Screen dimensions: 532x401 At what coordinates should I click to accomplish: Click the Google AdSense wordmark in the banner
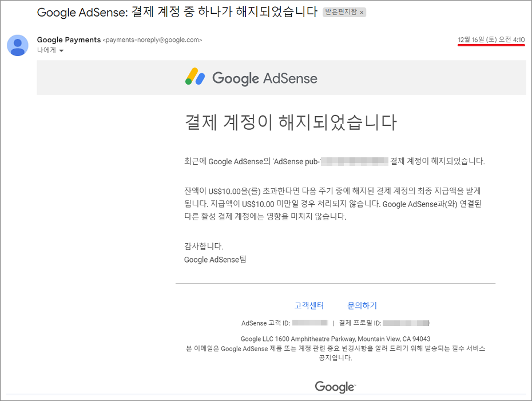(x=265, y=78)
